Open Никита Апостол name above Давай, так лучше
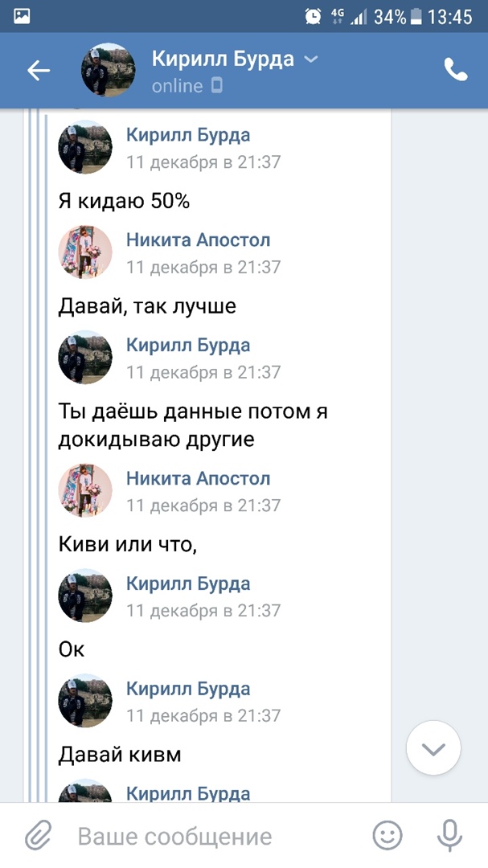The width and height of the screenshot is (488, 868). 198,240
